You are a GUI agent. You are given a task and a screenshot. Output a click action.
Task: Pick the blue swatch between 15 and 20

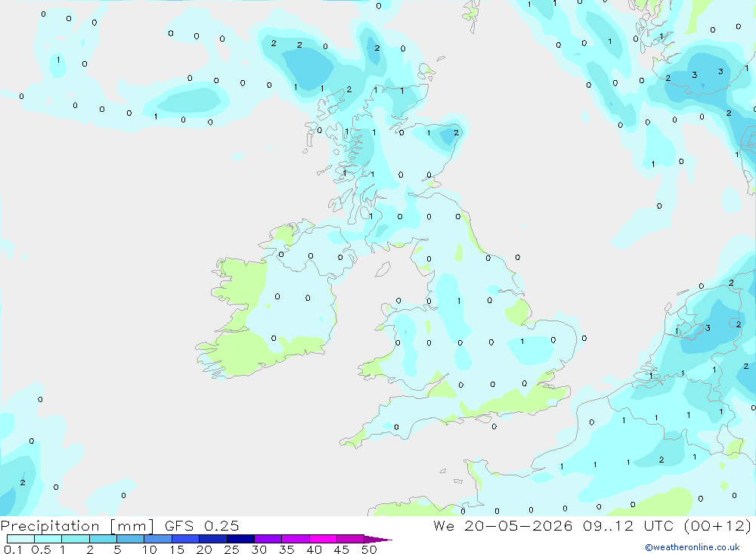coord(186,539)
